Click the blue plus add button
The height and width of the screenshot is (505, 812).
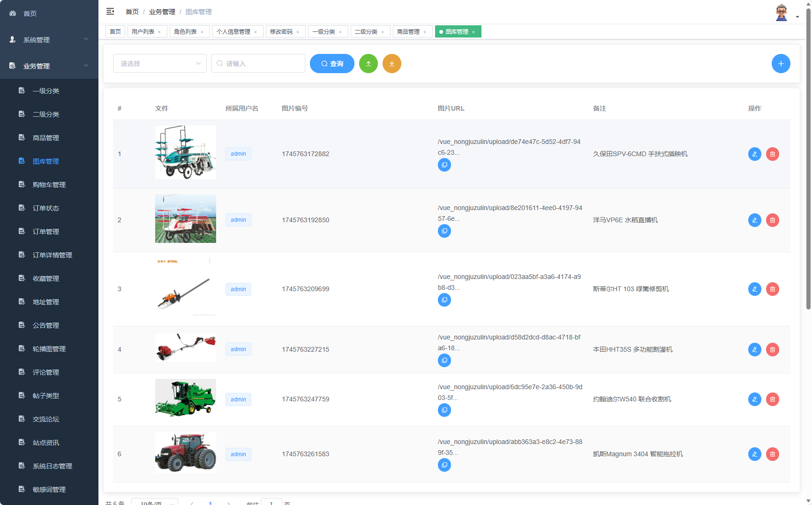781,64
